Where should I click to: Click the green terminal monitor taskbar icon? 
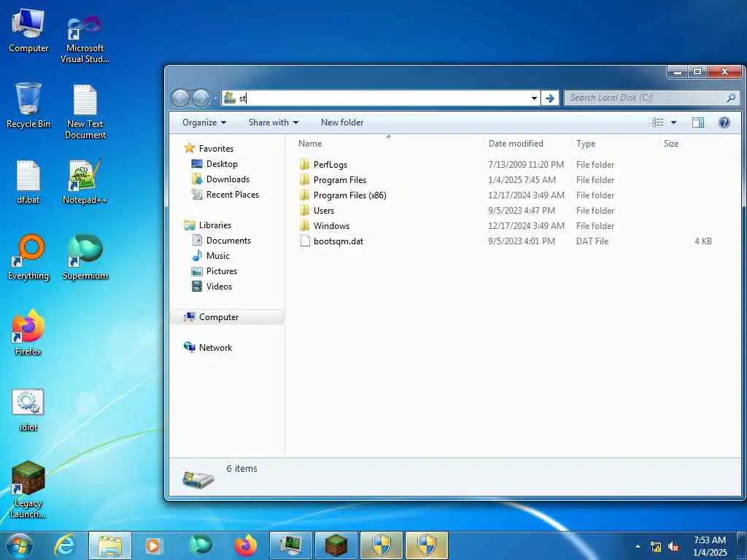click(290, 545)
